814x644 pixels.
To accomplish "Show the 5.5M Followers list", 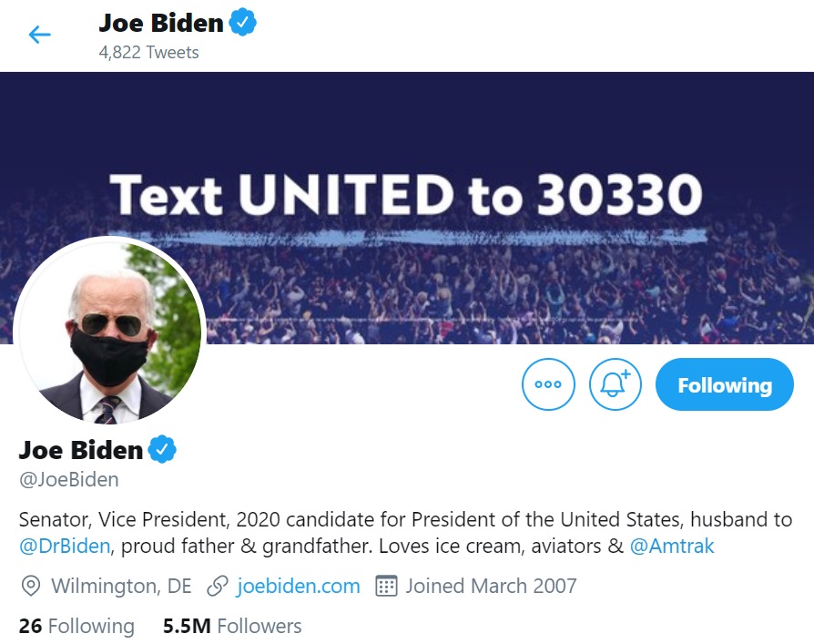I will tap(232, 626).
